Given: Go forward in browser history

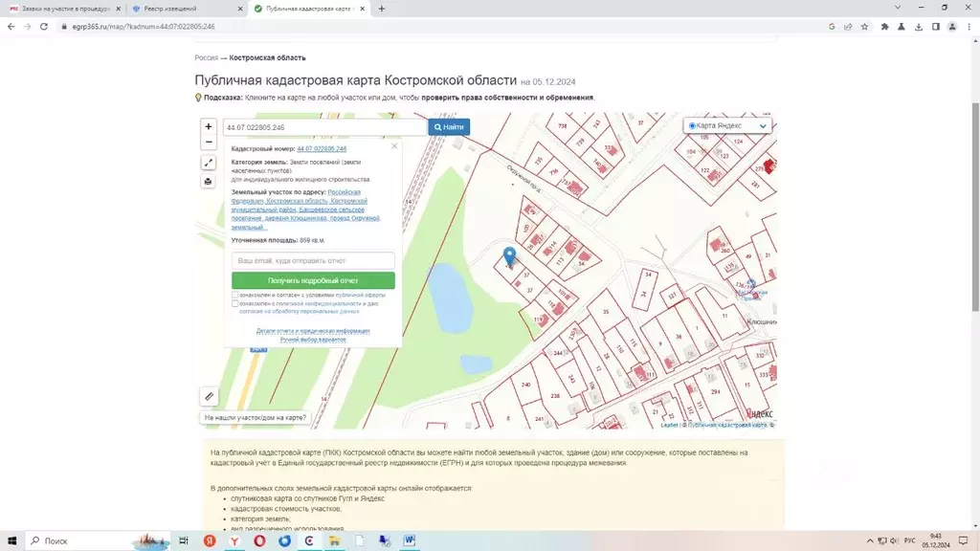Looking at the screenshot, I should click(27, 26).
